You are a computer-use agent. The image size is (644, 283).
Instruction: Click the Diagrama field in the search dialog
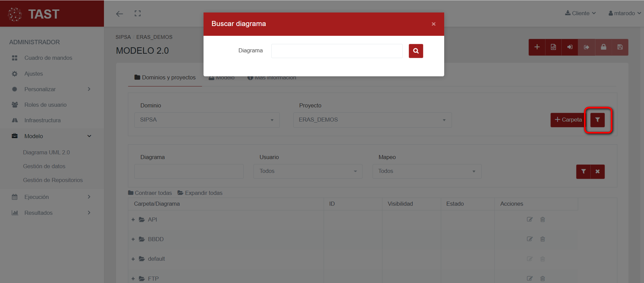pos(337,51)
